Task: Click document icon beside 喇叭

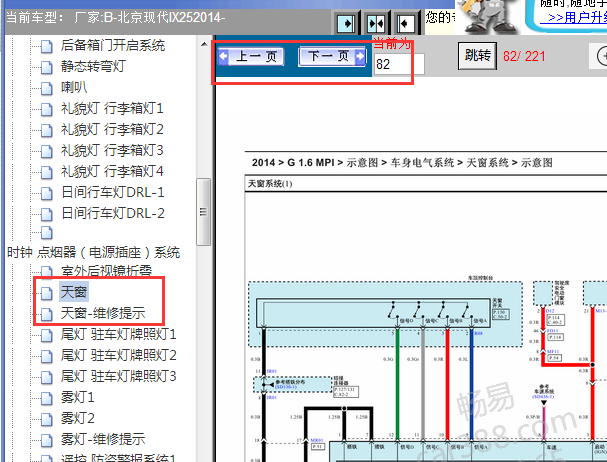Action: tap(46, 88)
